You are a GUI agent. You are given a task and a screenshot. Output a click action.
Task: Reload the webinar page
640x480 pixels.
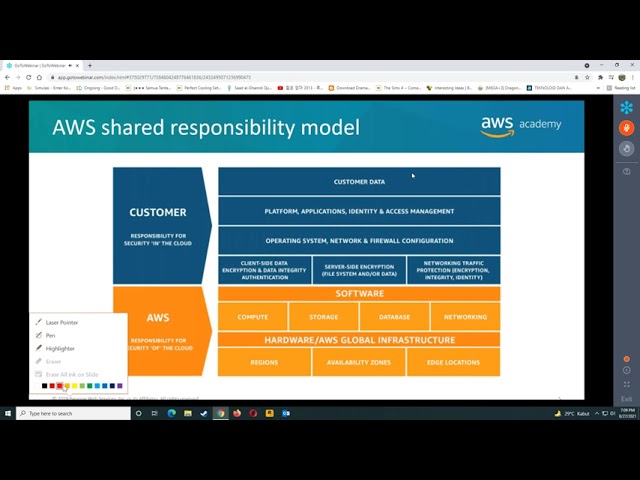(x=29, y=77)
